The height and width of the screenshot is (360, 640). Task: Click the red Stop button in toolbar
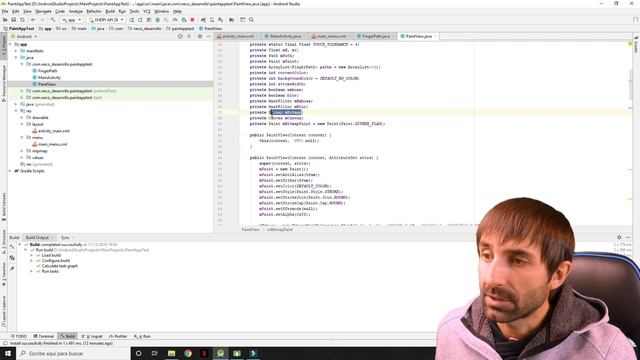point(193,20)
